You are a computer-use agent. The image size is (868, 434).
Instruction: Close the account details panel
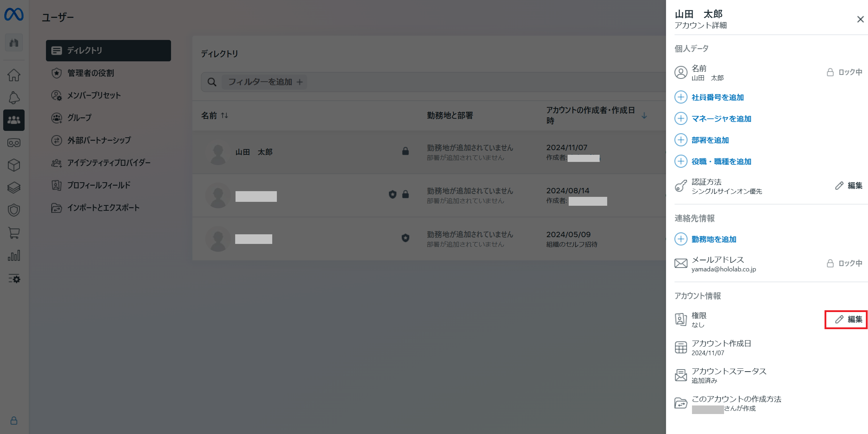pos(860,19)
